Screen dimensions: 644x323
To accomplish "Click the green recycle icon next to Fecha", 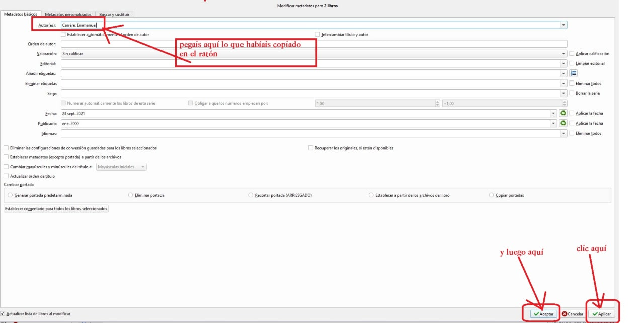I will [563, 114].
